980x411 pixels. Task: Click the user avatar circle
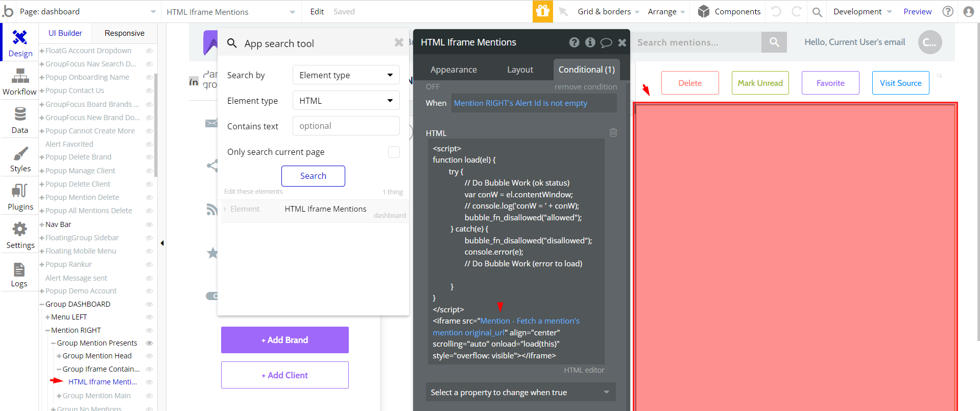coord(930,42)
